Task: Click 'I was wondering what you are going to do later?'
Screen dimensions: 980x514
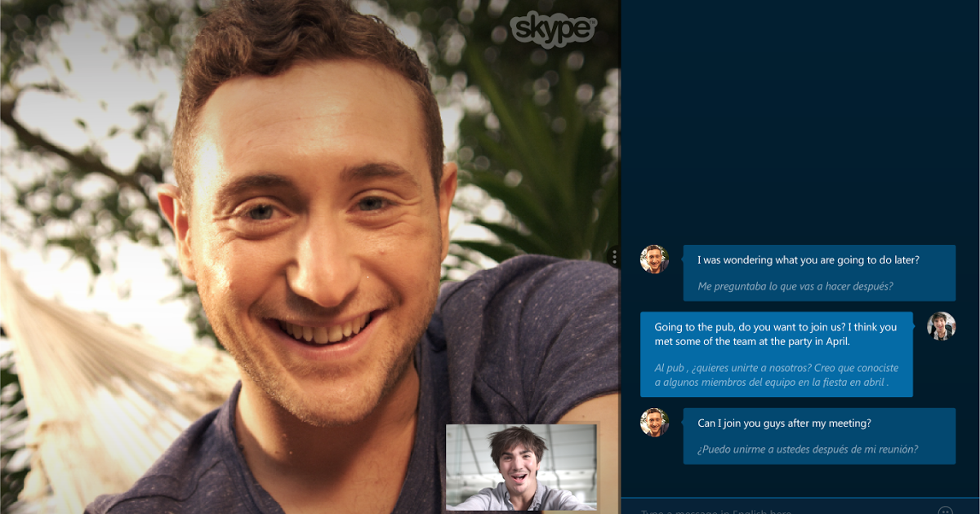Action: coord(808,260)
